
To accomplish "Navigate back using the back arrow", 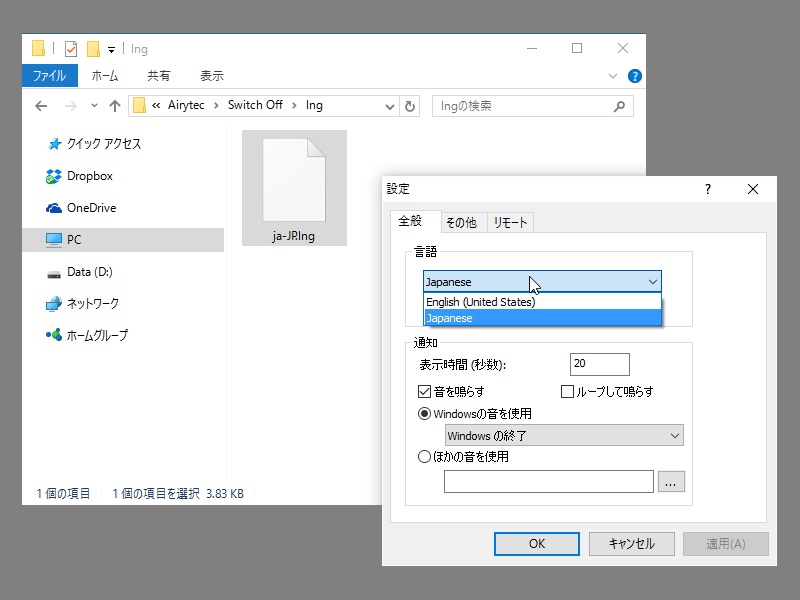I will tap(40, 105).
